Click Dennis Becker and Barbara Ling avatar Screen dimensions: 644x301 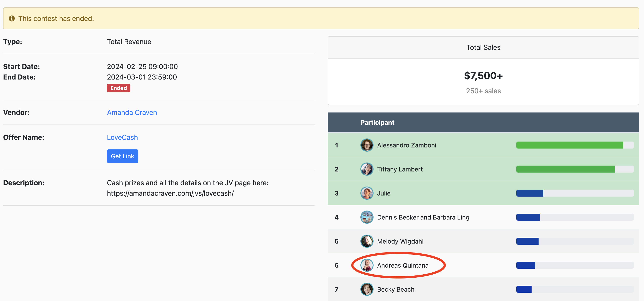pos(367,217)
